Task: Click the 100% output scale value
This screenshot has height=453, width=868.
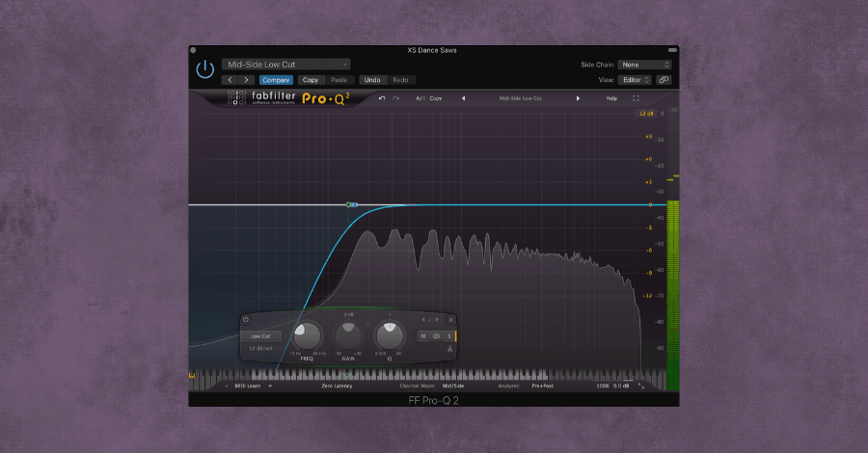Action: (x=603, y=386)
